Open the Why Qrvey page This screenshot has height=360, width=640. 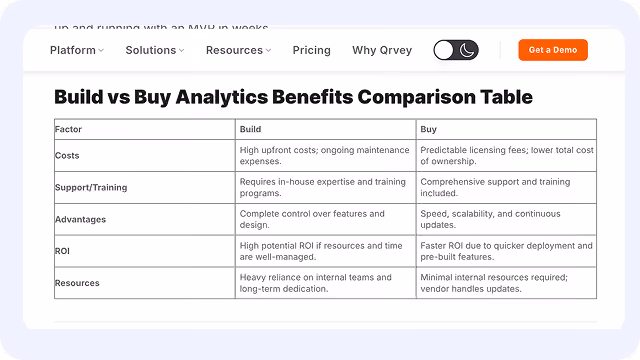(x=382, y=50)
